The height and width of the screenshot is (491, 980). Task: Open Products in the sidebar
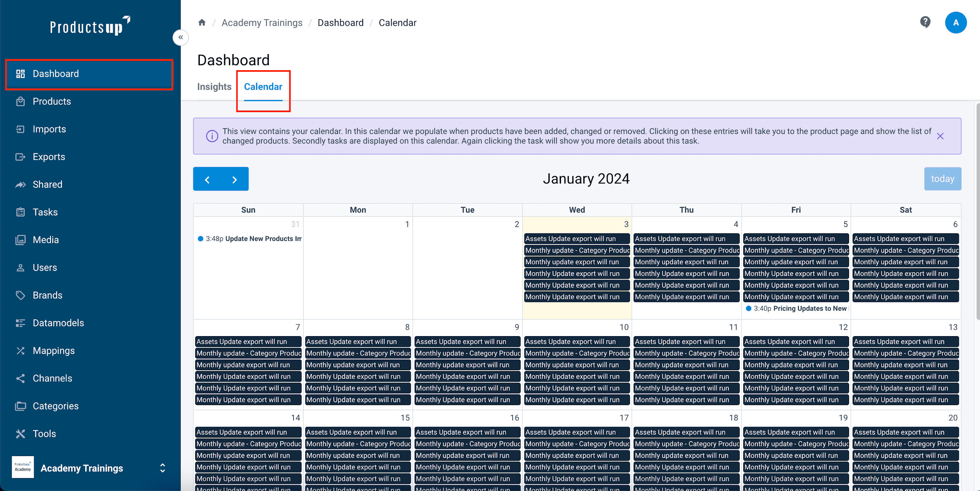[x=52, y=102]
